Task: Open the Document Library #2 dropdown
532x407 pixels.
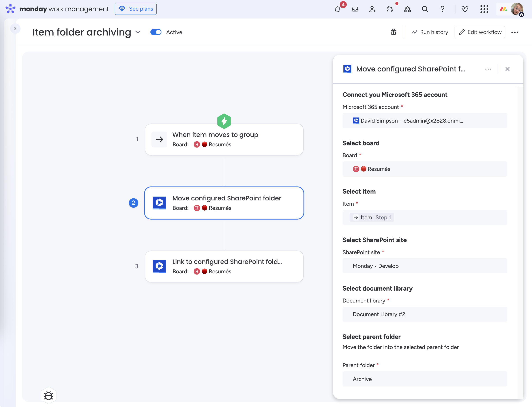Action: click(425, 314)
